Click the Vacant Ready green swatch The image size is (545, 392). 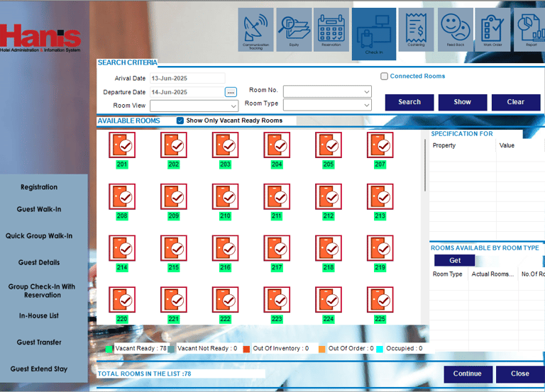coord(109,349)
